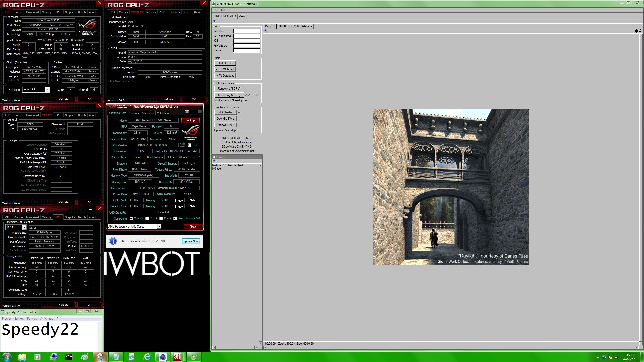Take GPU-Z screenshot with camera icon
This screenshot has width=644, height=362.
point(187,112)
